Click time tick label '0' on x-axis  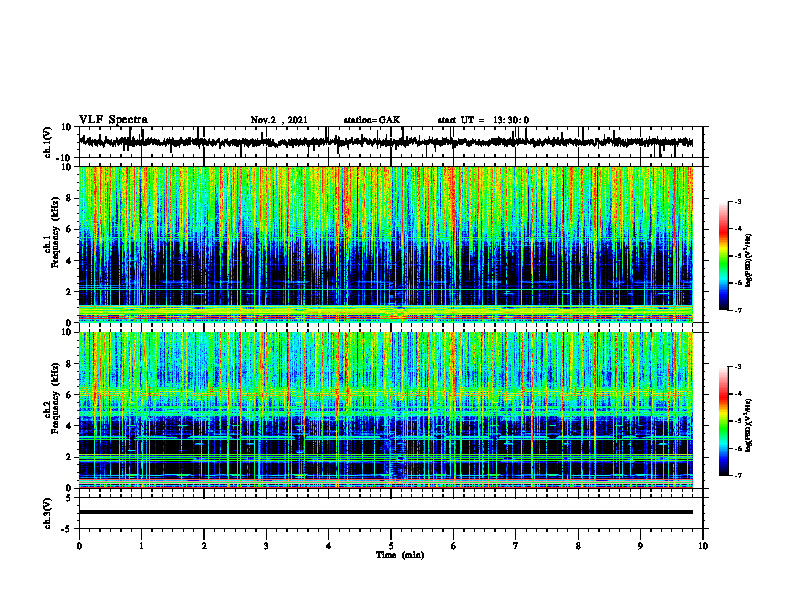pos(79,546)
